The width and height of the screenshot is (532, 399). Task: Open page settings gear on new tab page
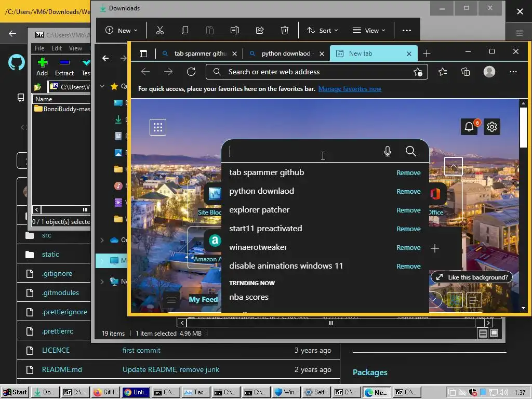click(491, 127)
